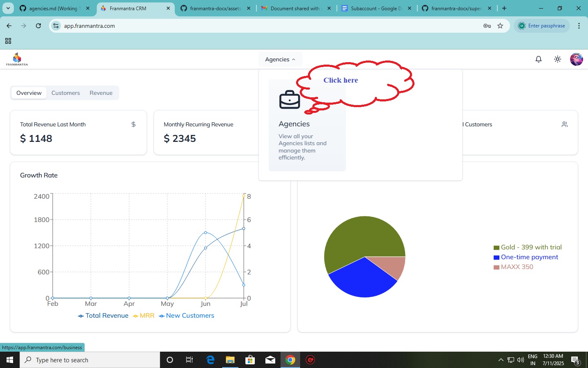Toggle Total Revenue series in chart legend
This screenshot has height=368, width=588.
coord(103,316)
